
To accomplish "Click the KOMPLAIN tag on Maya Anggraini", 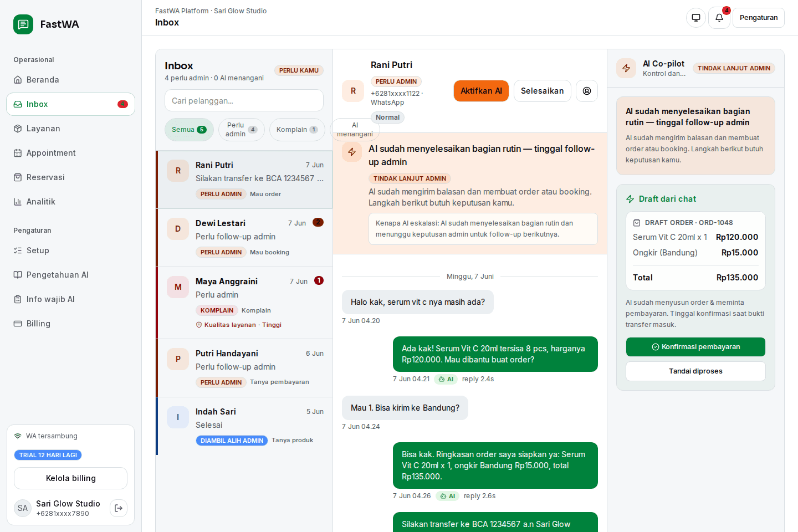I will tap(217, 310).
